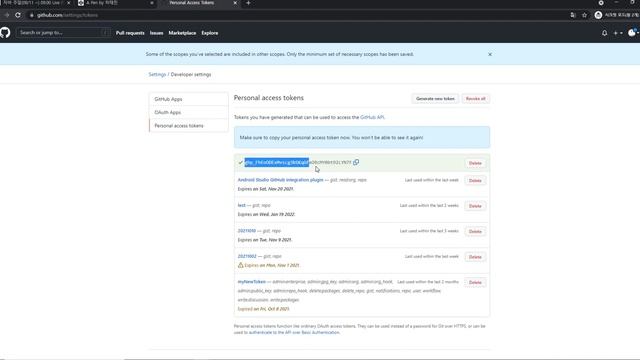Image resolution: width=640 pixels, height=360 pixels.
Task: Select GitHub Apps in sidebar
Action: (189, 99)
